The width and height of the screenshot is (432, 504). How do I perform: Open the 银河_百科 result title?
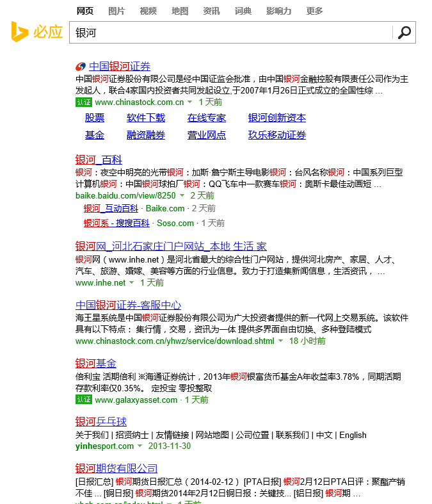click(99, 159)
